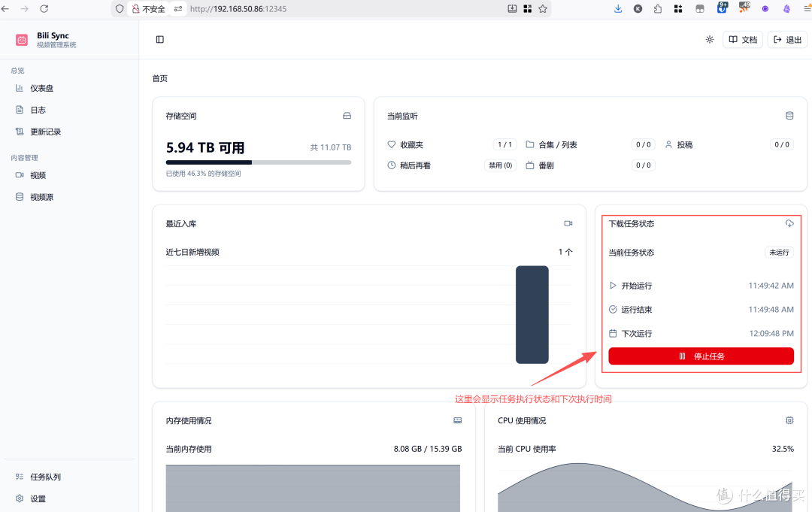Click the cloud download icon in 下载任务状态
Viewport: 812px width, 512px height.
[789, 223]
